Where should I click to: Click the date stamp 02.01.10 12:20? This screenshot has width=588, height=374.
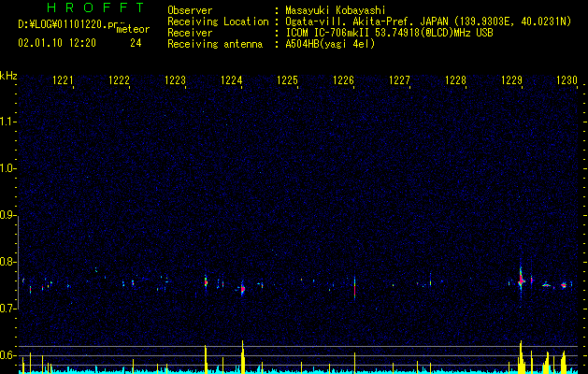(x=57, y=43)
